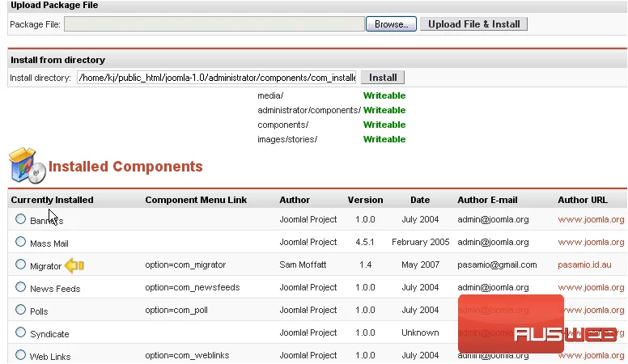Screen dimensions: 628x364
Task: Click the Sam Moffatt author cell
Action: coord(303,265)
